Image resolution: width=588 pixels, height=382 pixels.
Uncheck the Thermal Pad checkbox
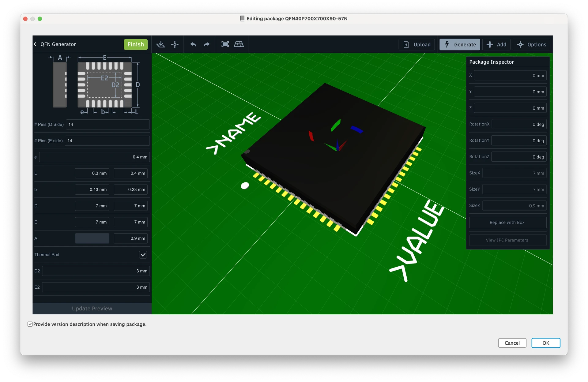point(143,255)
